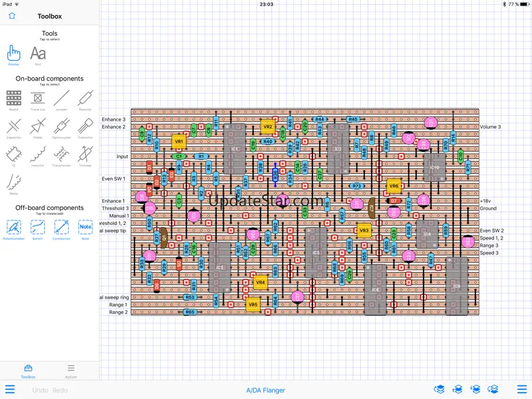Add an off-board Note
The width and height of the screenshot is (532, 399).
[x=85, y=230]
